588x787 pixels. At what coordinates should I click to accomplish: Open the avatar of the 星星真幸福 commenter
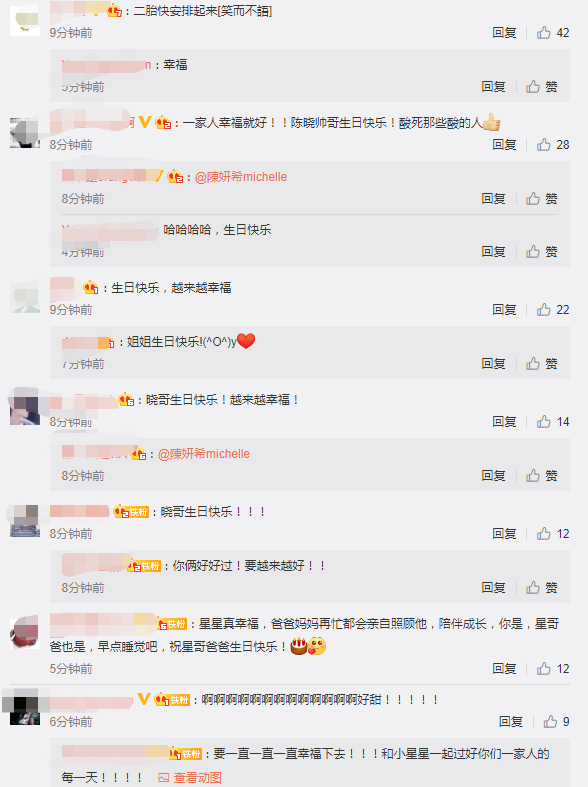[x=25, y=632]
